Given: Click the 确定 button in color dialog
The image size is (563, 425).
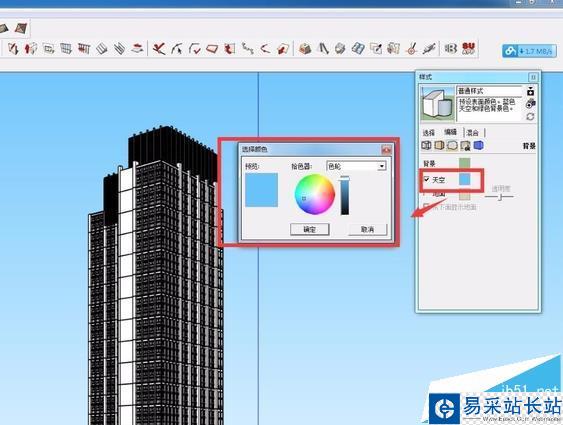Looking at the screenshot, I should pos(310,229).
